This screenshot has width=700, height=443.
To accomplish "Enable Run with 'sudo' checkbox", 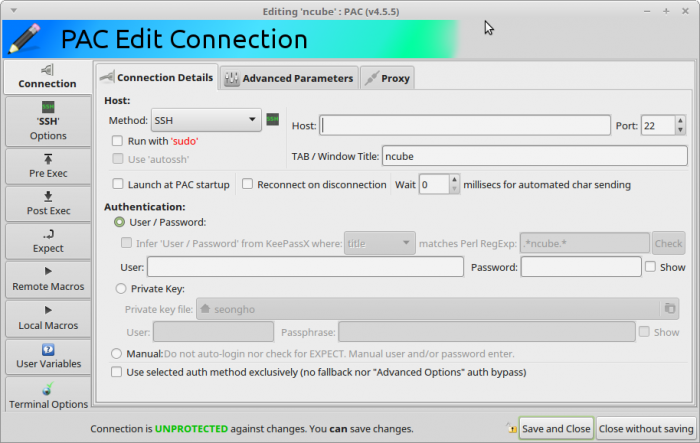I will click(x=117, y=141).
